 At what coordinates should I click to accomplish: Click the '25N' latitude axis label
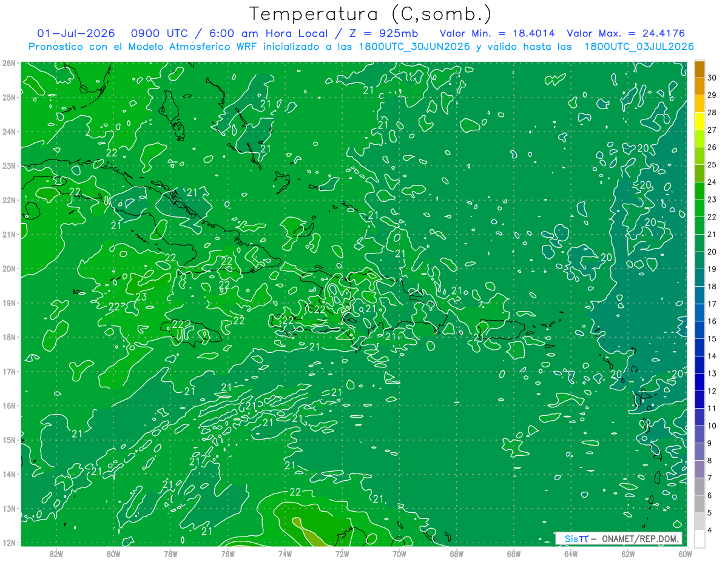coord(8,97)
